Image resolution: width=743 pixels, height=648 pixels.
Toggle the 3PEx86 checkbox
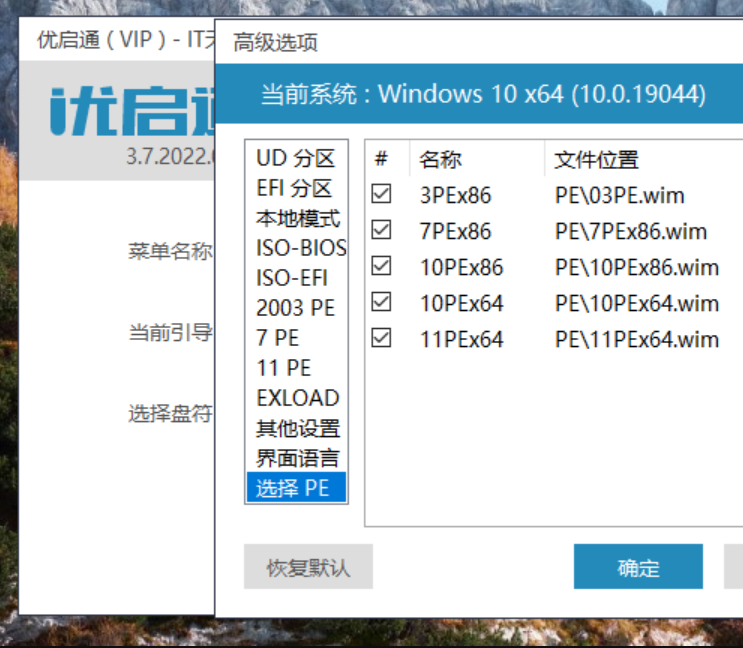(x=381, y=194)
